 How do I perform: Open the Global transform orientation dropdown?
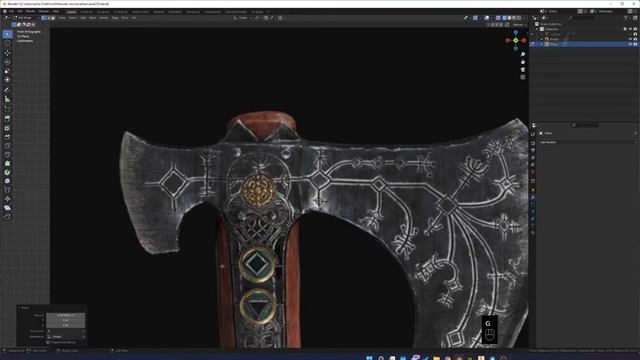(243, 18)
